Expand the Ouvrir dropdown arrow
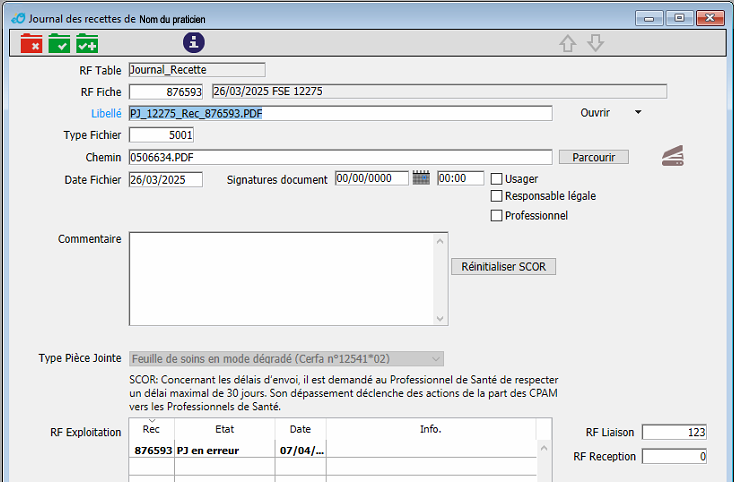 click(x=638, y=112)
